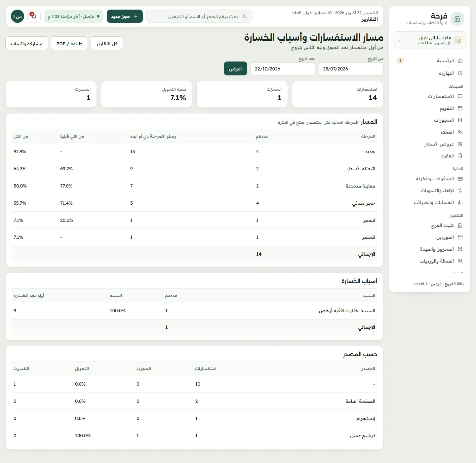
Task: Click the المدفوعات والخزنة card icon
Action: click(460, 179)
